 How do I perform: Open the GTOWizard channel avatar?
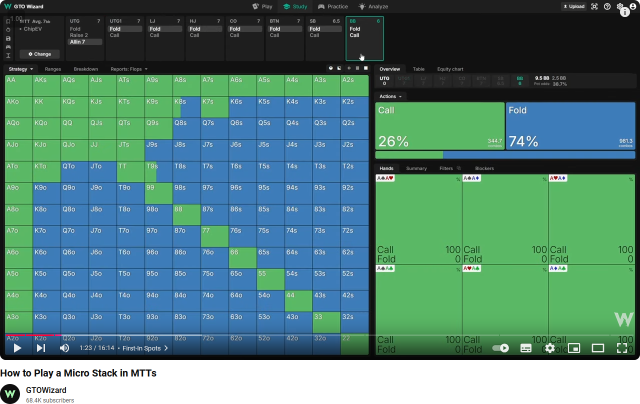pyautogui.click(x=10, y=394)
